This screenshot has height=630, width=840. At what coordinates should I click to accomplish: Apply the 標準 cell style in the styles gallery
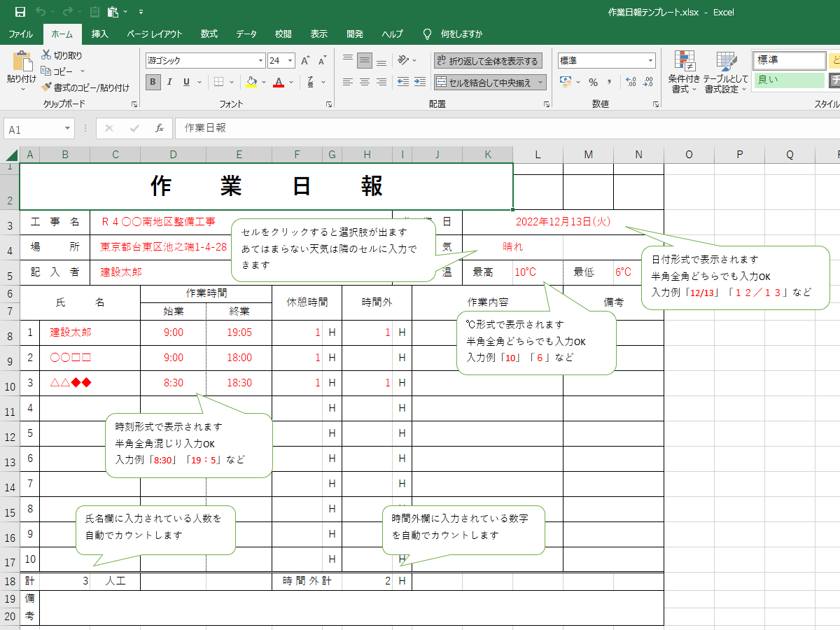click(x=790, y=61)
